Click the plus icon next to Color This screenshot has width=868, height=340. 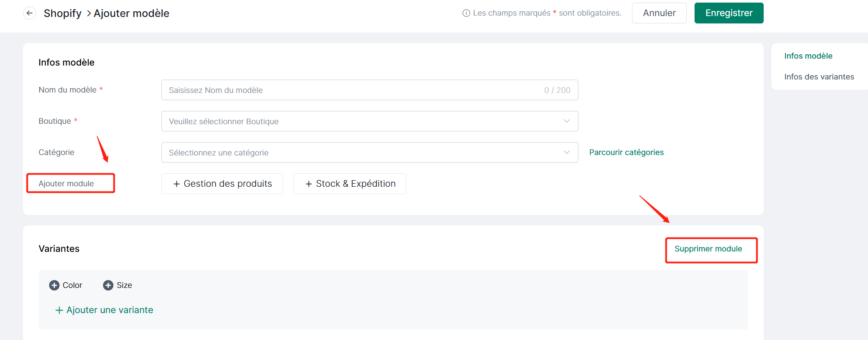[x=54, y=285]
